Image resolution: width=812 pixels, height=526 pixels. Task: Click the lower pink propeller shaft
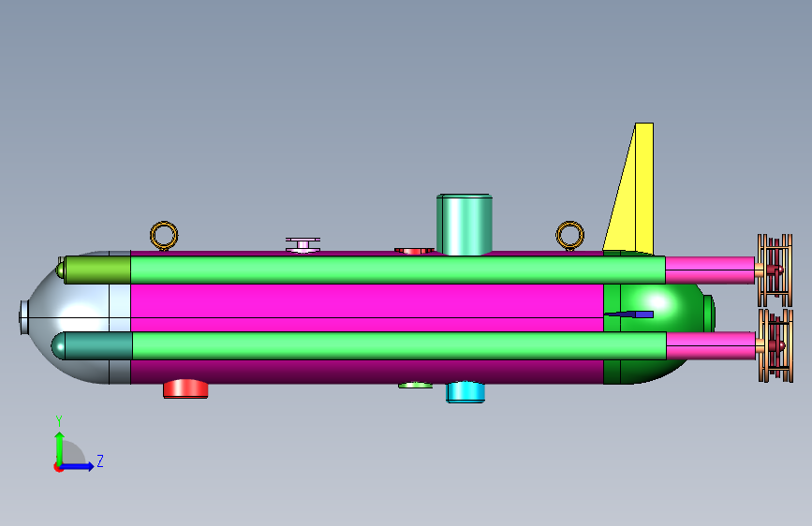[x=711, y=346]
